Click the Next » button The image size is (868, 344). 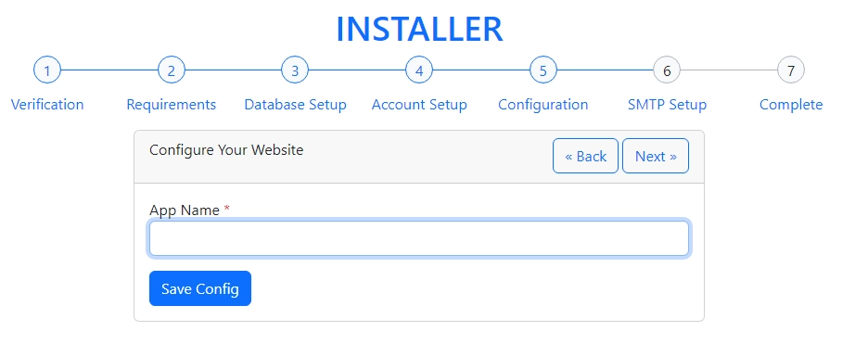coord(656,156)
